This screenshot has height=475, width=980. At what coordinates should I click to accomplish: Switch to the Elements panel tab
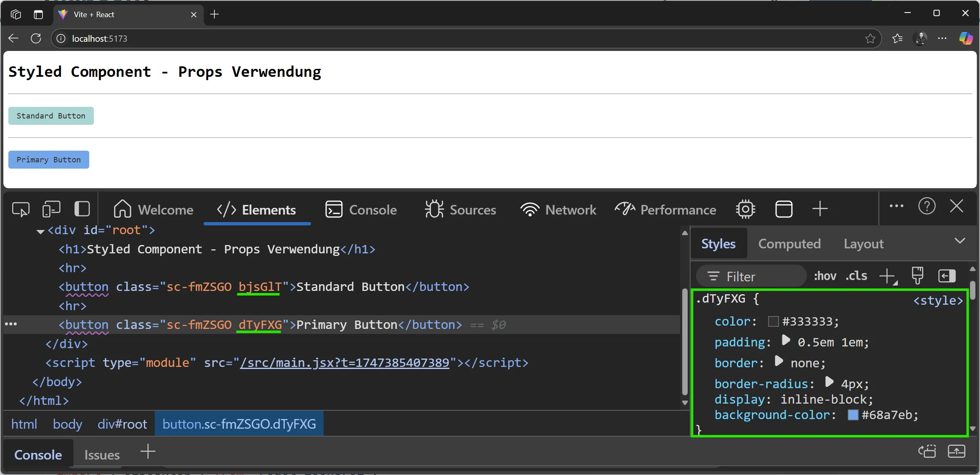coord(256,210)
